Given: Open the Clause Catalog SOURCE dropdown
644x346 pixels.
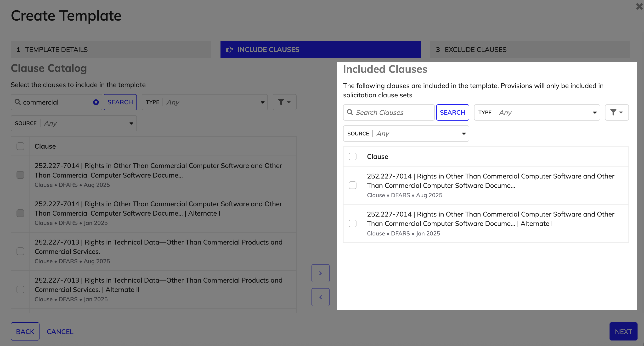Looking at the screenshot, I should click(74, 123).
